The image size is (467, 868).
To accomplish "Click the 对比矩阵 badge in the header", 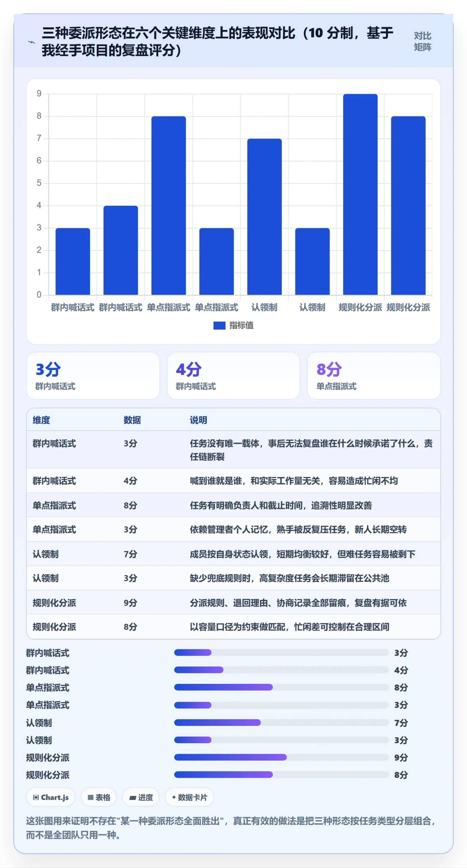I will pyautogui.click(x=422, y=41).
